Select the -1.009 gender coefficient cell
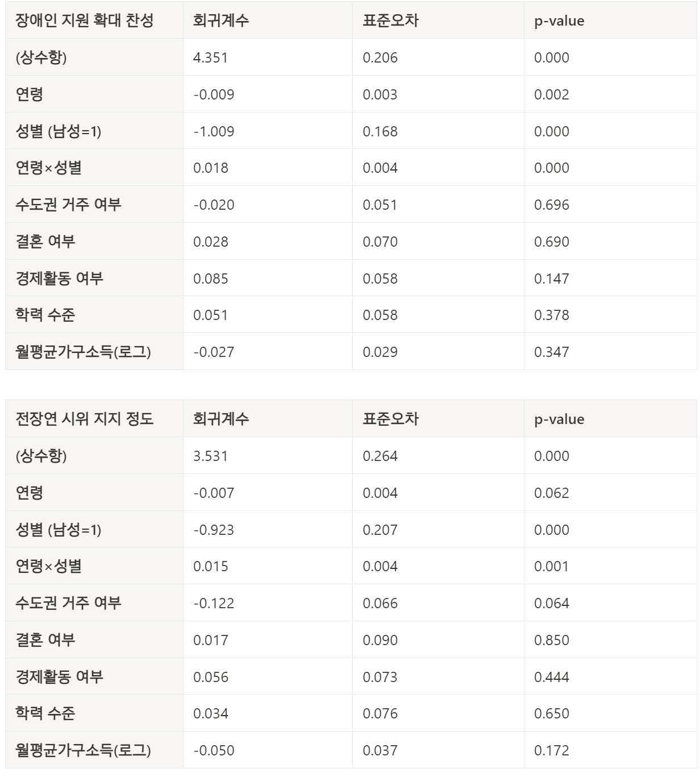The width and height of the screenshot is (700, 777). click(x=268, y=131)
